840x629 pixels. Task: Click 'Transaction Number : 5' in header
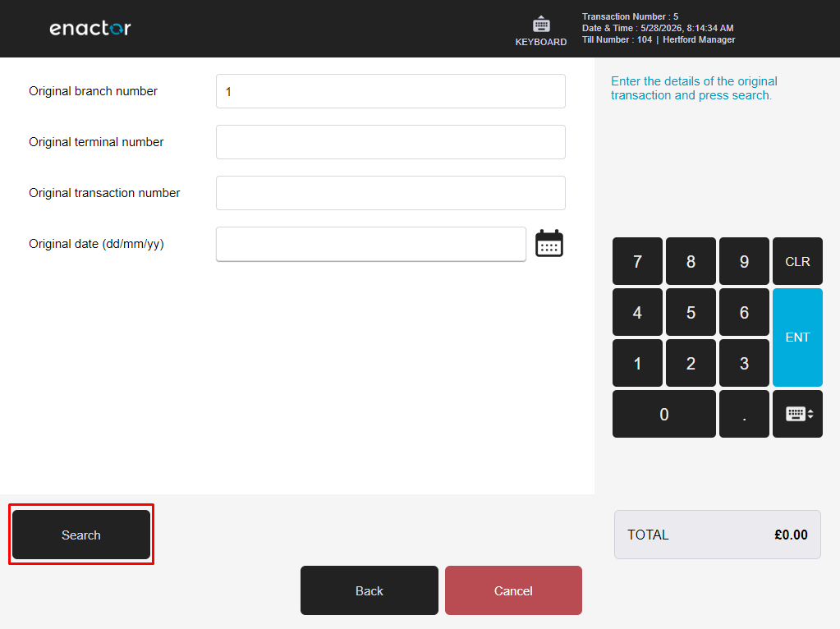(x=630, y=16)
